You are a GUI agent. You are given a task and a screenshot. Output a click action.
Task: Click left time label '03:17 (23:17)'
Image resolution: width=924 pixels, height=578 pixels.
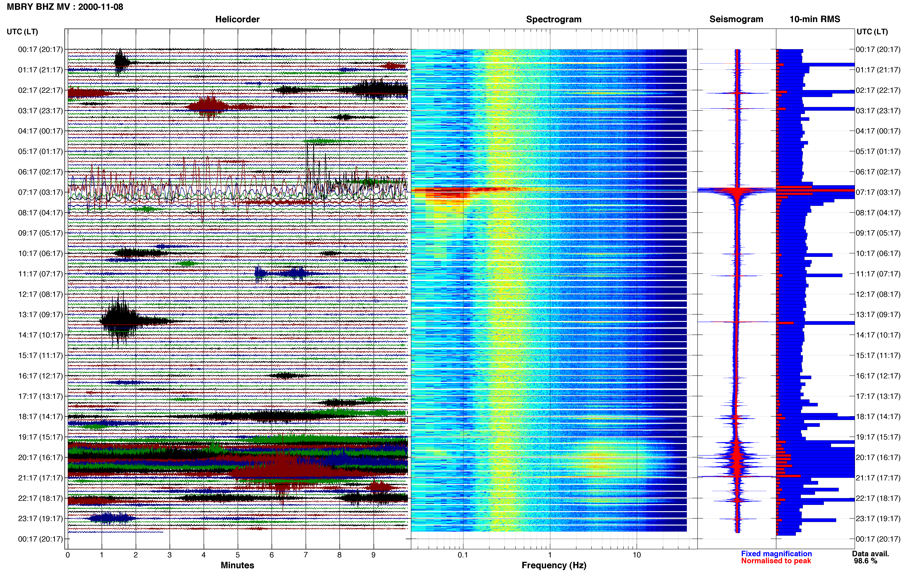coord(41,110)
